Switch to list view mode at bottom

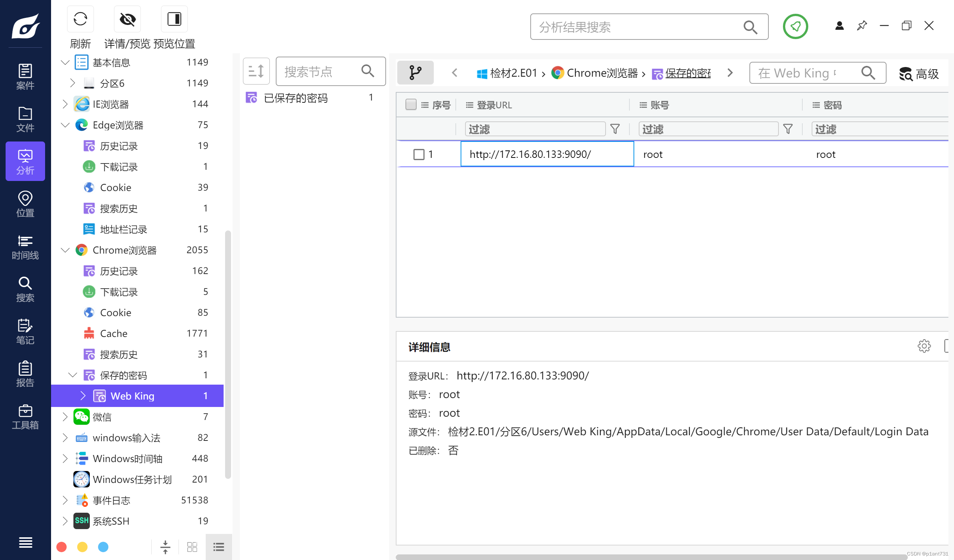218,547
